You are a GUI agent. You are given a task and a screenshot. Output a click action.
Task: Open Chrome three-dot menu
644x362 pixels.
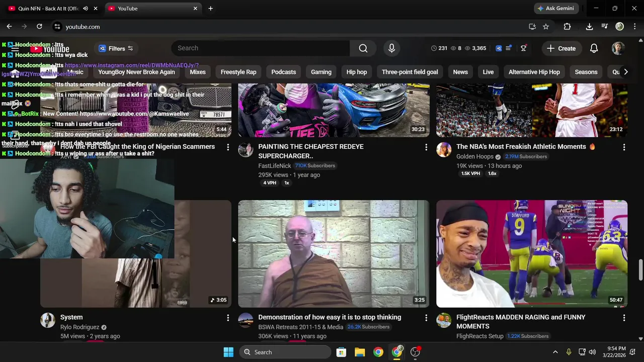[634, 27]
